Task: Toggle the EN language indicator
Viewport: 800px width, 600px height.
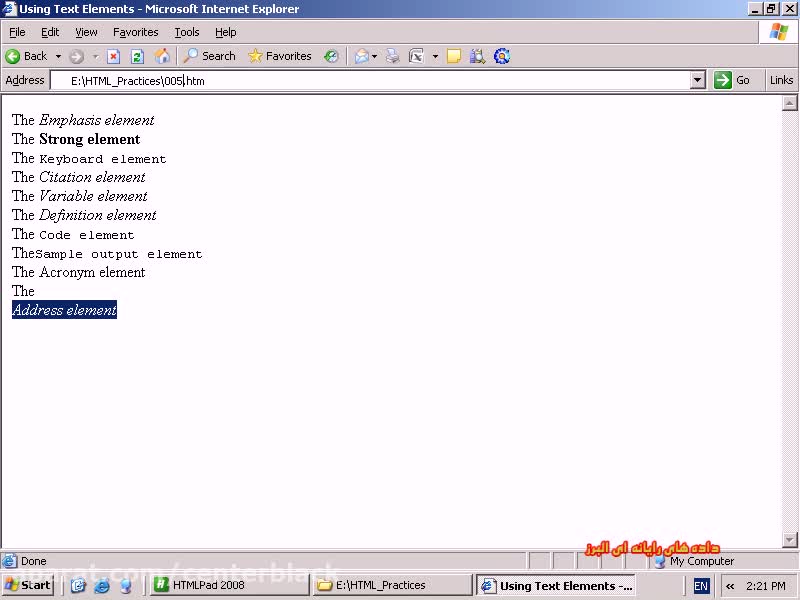Action: (x=701, y=586)
